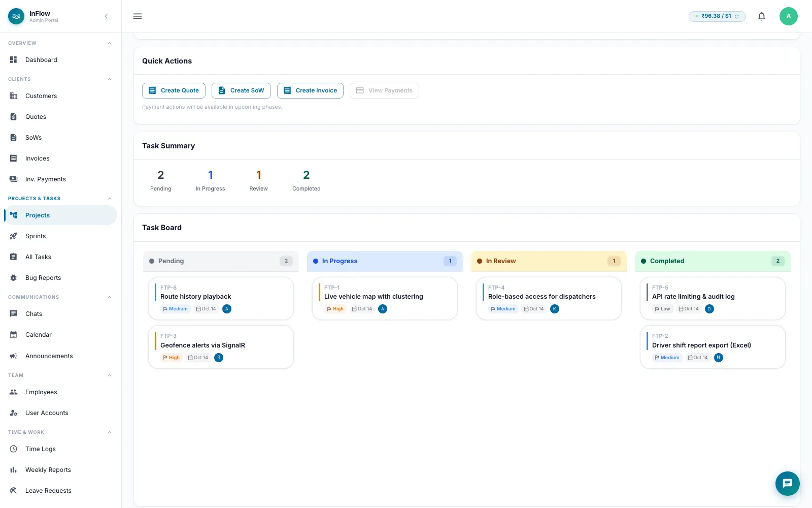The image size is (812, 508).
Task: Click High priority tag on FTP-3 card
Action: tap(172, 358)
